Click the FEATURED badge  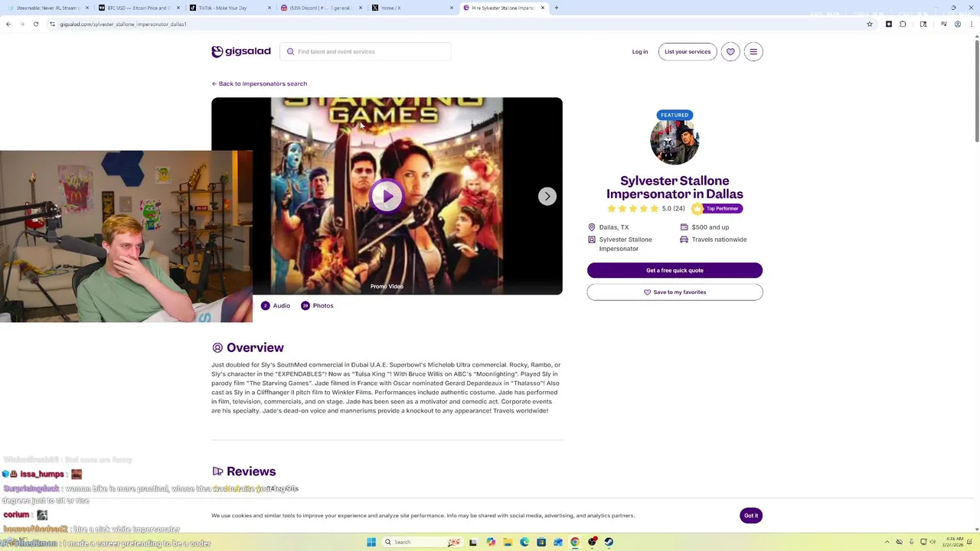pyautogui.click(x=675, y=115)
